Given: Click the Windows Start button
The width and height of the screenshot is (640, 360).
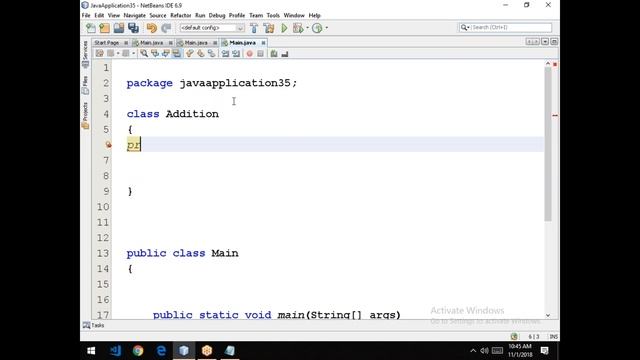Looking at the screenshot, I should (x=91, y=351).
